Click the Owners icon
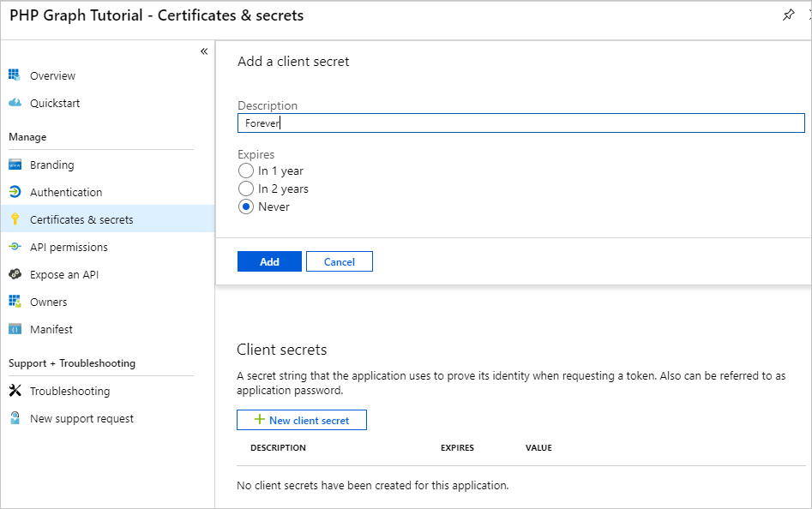The height and width of the screenshot is (509, 812). (x=15, y=302)
